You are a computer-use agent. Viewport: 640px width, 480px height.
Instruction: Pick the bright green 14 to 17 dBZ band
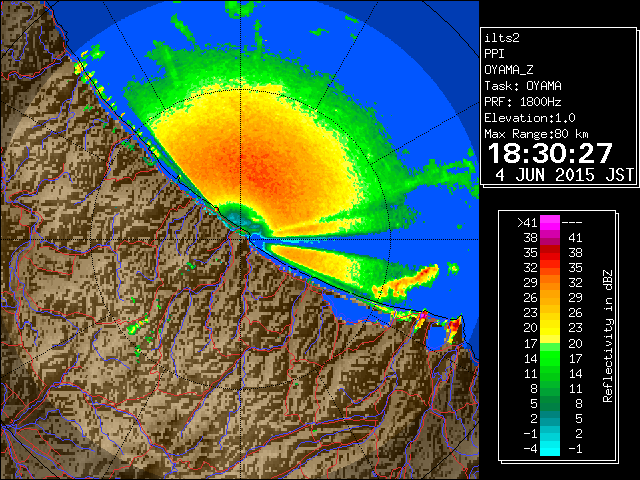click(x=550, y=358)
